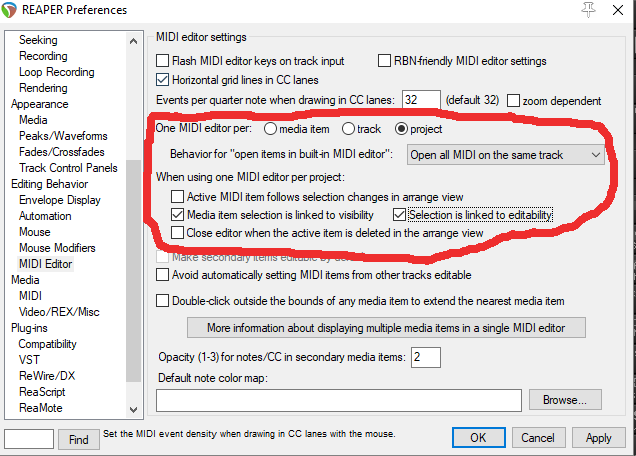The height and width of the screenshot is (456, 636).
Task: Select VST preferences page
Action: pyautogui.click(x=29, y=360)
